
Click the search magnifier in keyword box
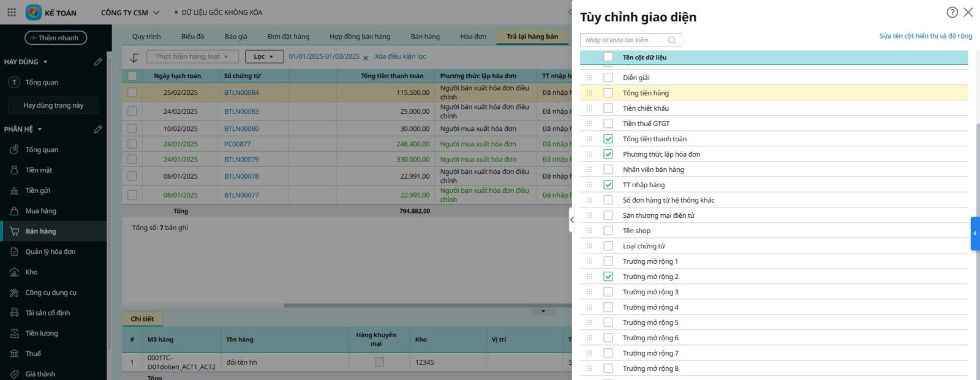click(672, 40)
